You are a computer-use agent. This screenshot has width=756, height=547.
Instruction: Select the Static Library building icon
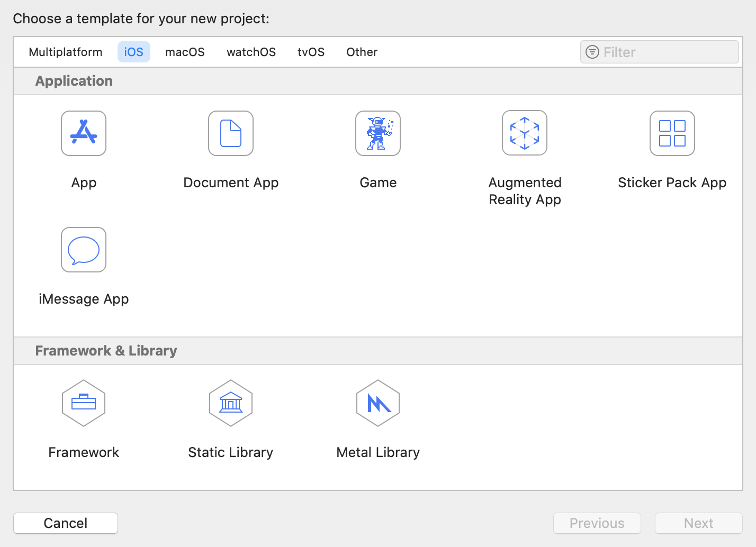click(x=231, y=403)
